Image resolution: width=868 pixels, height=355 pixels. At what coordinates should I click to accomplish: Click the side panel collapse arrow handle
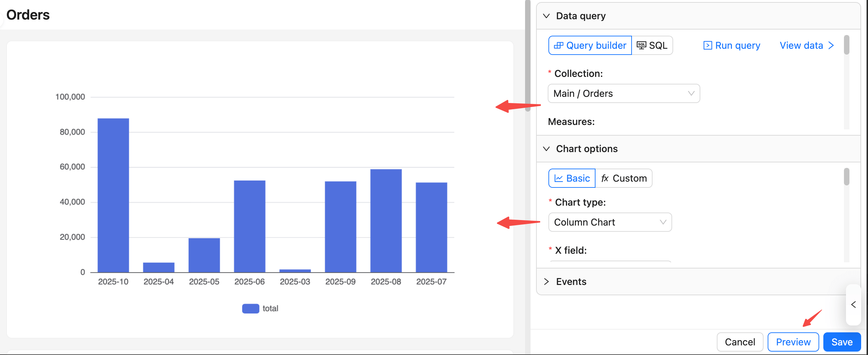coord(853,305)
